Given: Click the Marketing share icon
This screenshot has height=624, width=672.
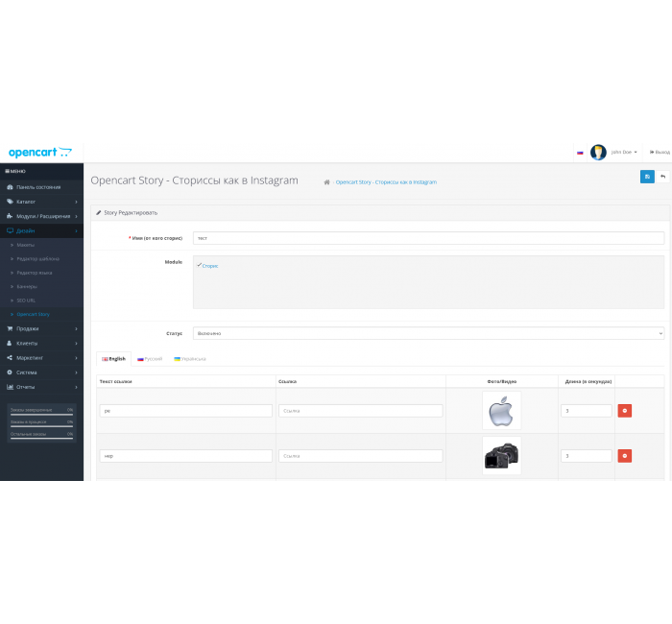Looking at the screenshot, I should (x=10, y=358).
